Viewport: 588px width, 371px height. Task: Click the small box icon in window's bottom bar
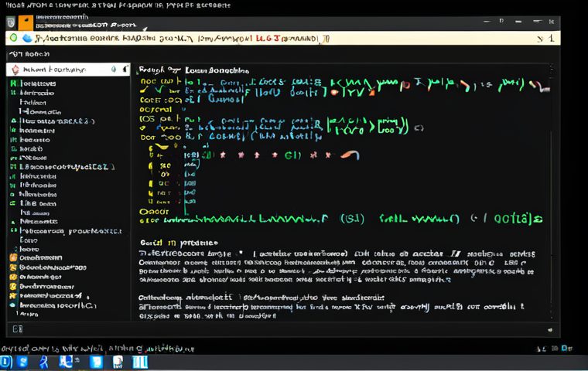pyautogui.click(x=17, y=328)
